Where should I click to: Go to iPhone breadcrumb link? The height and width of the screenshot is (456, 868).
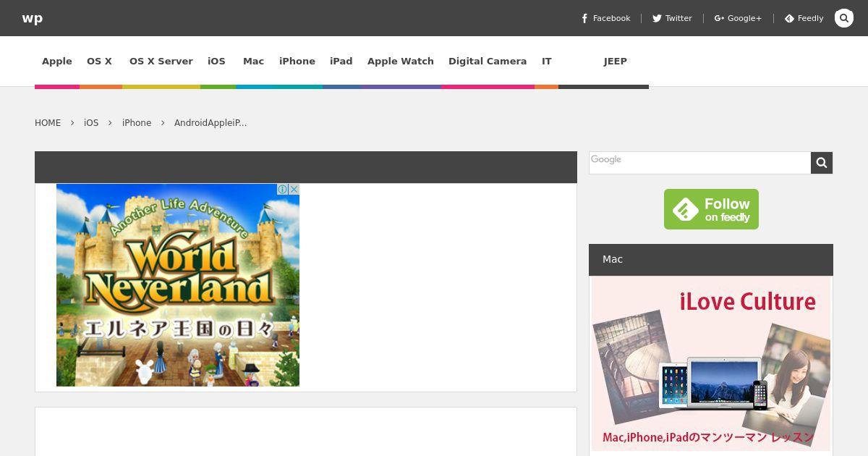pyautogui.click(x=137, y=123)
